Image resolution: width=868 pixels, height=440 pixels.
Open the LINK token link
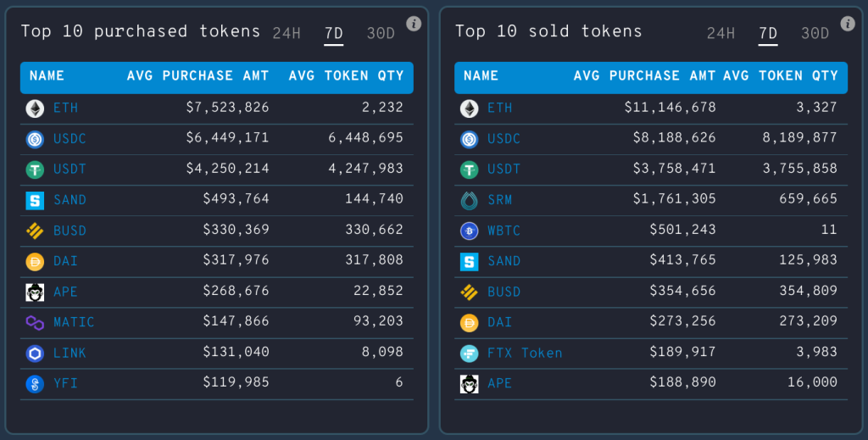[70, 353]
